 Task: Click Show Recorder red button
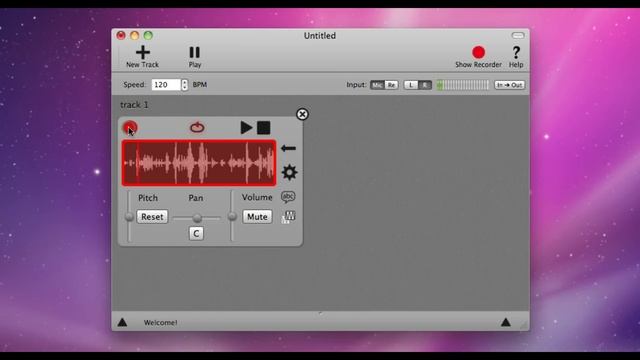coord(478,57)
